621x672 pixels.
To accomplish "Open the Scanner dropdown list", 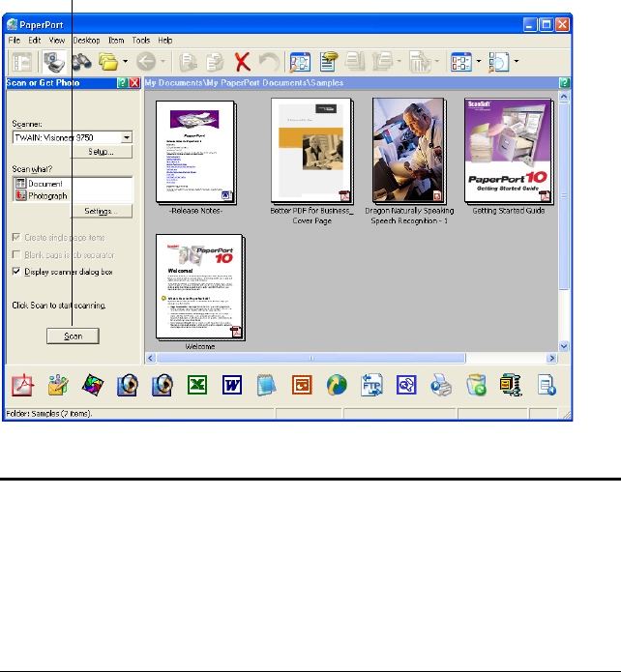I will 127,137.
